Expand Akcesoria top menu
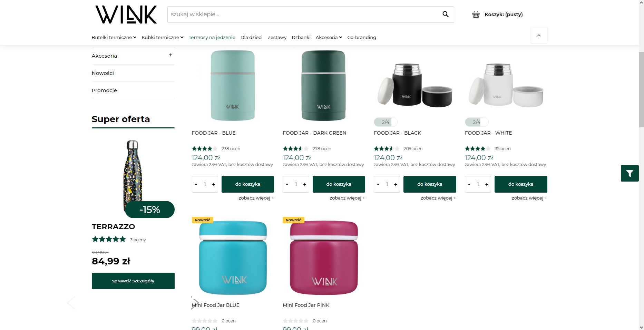The image size is (644, 330). [x=329, y=37]
